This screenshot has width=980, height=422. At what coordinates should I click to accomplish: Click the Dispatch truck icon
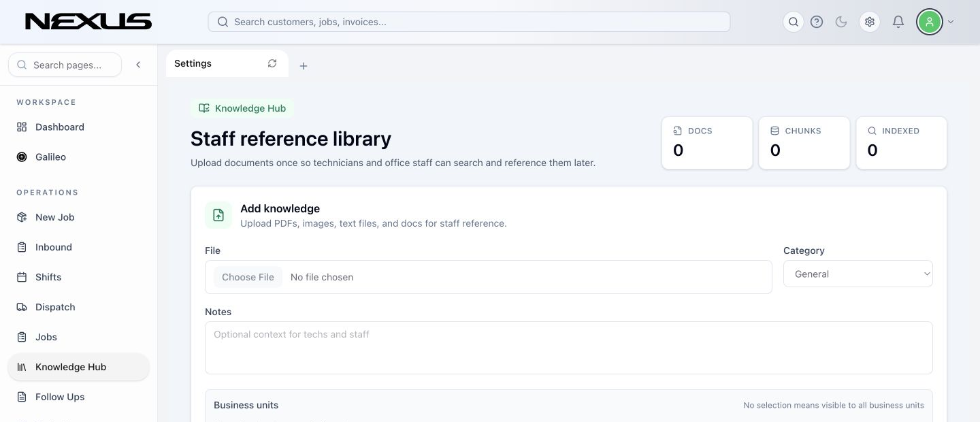point(22,307)
